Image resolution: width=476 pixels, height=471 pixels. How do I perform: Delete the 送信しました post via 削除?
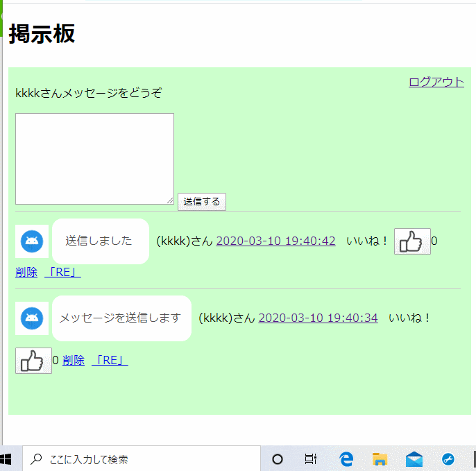pos(26,272)
